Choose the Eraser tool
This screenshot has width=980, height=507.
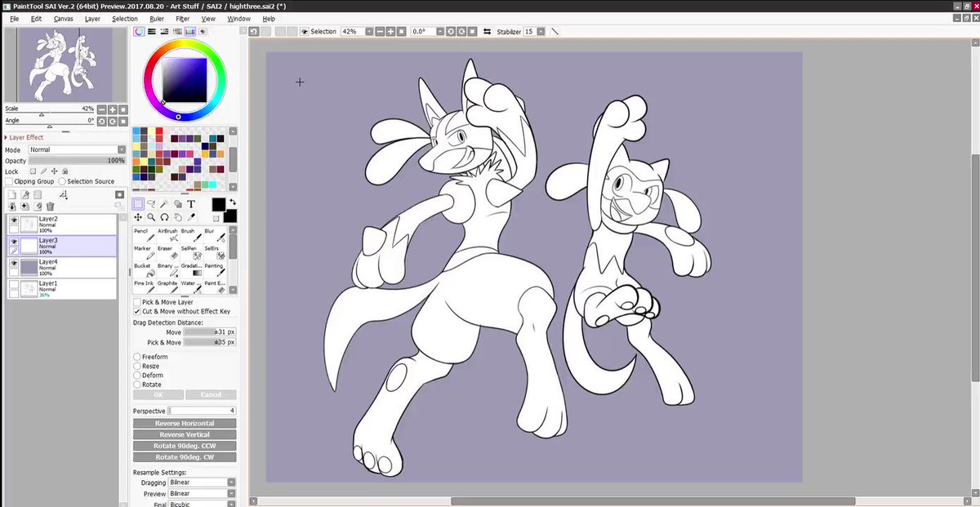tap(167, 252)
